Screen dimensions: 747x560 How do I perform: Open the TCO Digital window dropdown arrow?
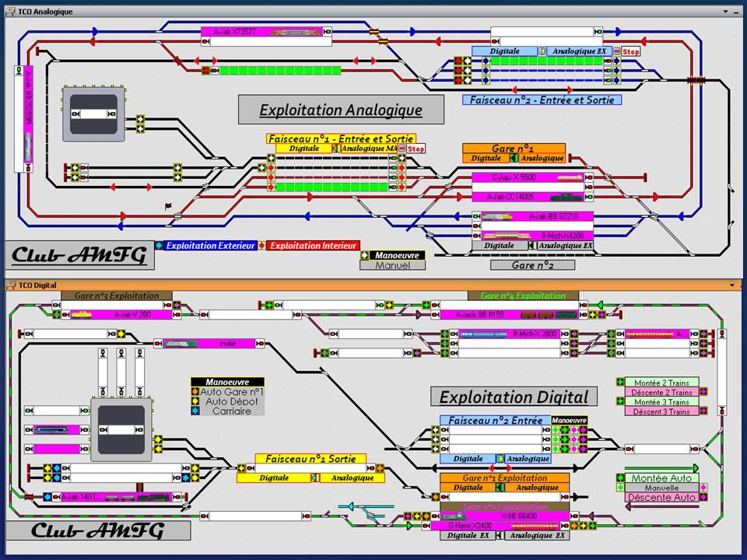coord(732,285)
